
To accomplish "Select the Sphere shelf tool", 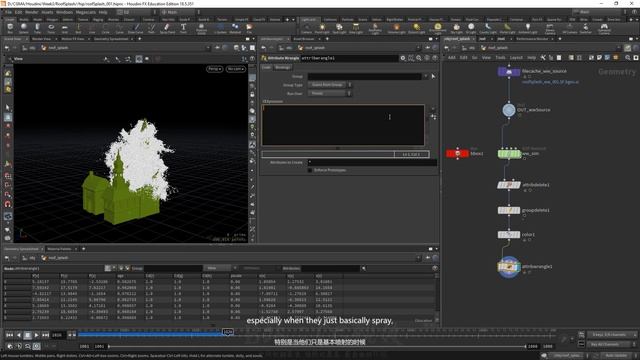I will click(x=24, y=28).
